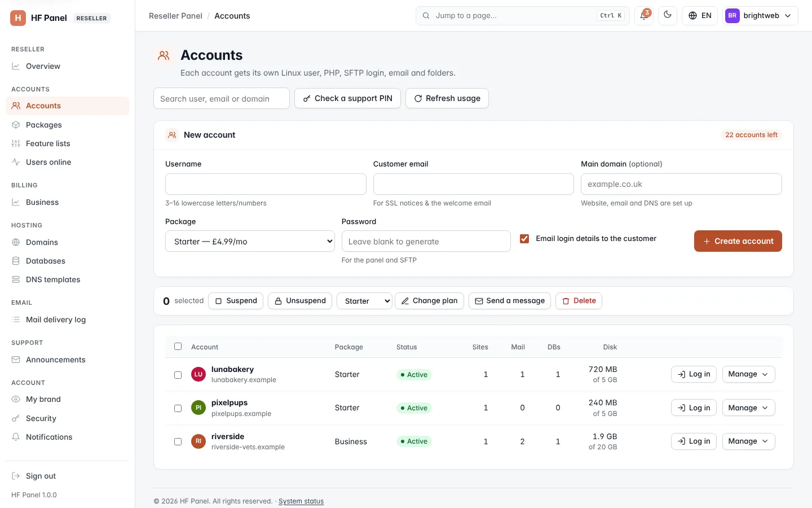
Task: Tick the pixelpups row checkbox
Action: tap(178, 408)
